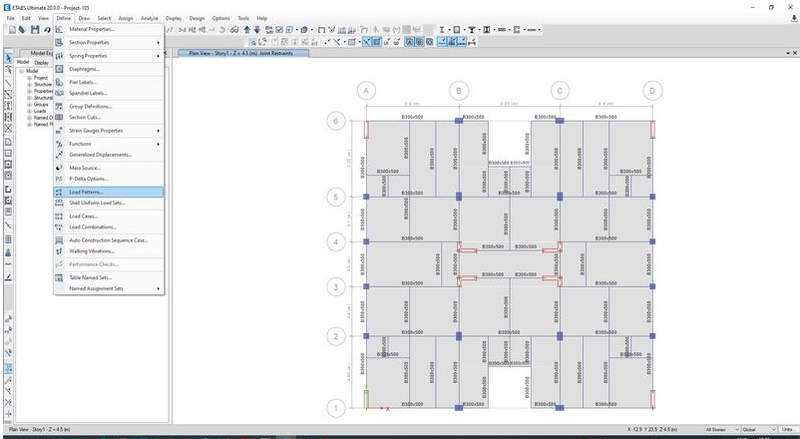This screenshot has width=800, height=439.
Task: Select the Draw Beam/Column line tool
Action: click(x=8, y=83)
